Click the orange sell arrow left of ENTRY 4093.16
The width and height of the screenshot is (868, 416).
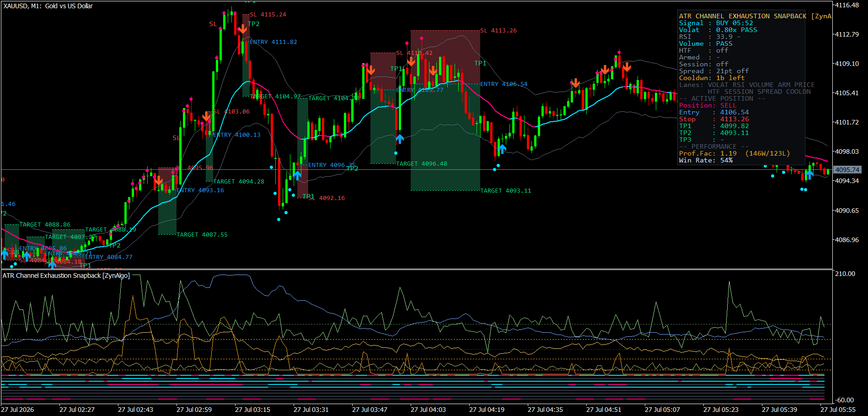point(158,181)
